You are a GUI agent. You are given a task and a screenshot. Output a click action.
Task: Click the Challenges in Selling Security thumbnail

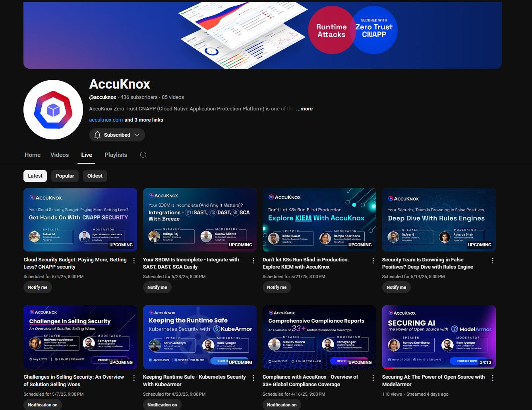80,337
